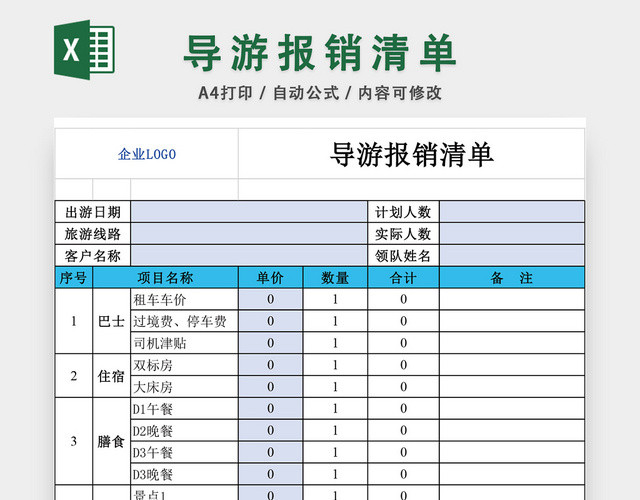Click the 单价 cell for D2晚餐

(x=271, y=430)
